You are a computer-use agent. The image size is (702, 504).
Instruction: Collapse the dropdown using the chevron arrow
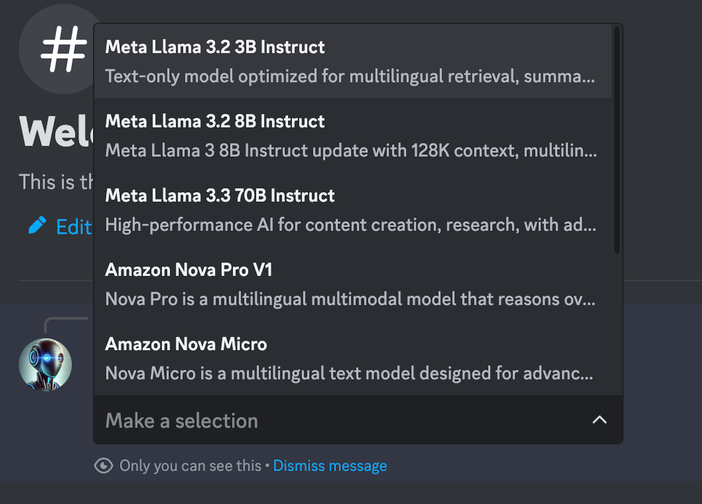click(599, 420)
